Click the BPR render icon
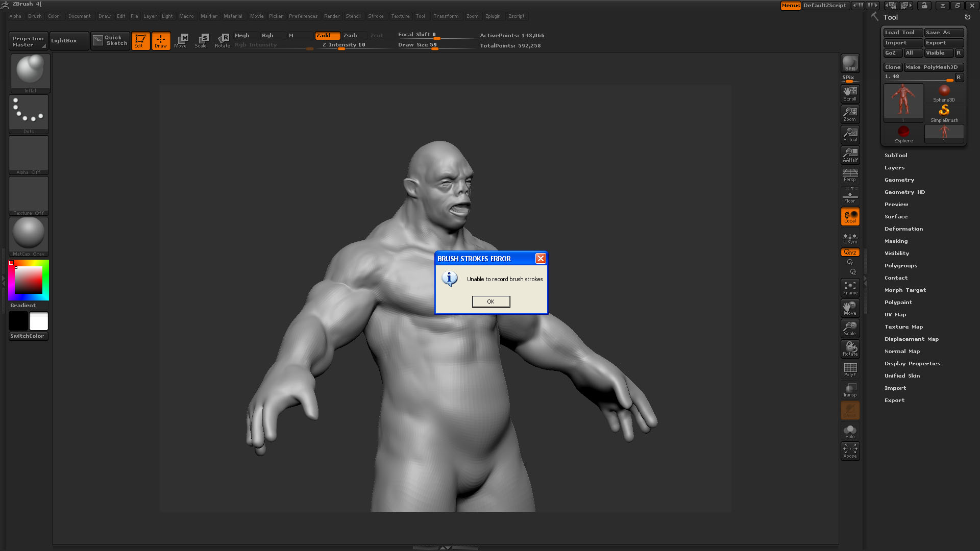The height and width of the screenshot is (551, 980). tap(850, 63)
